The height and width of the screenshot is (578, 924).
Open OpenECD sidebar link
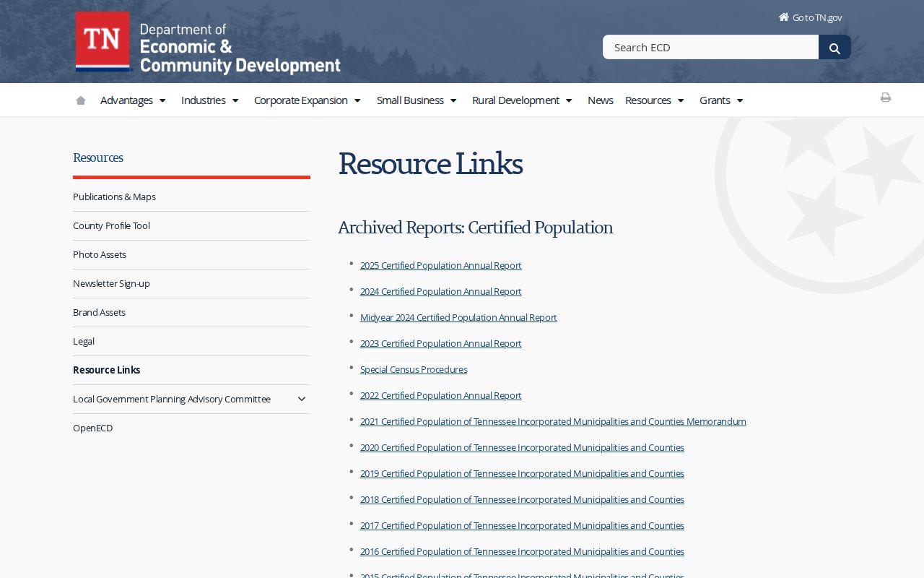click(92, 428)
